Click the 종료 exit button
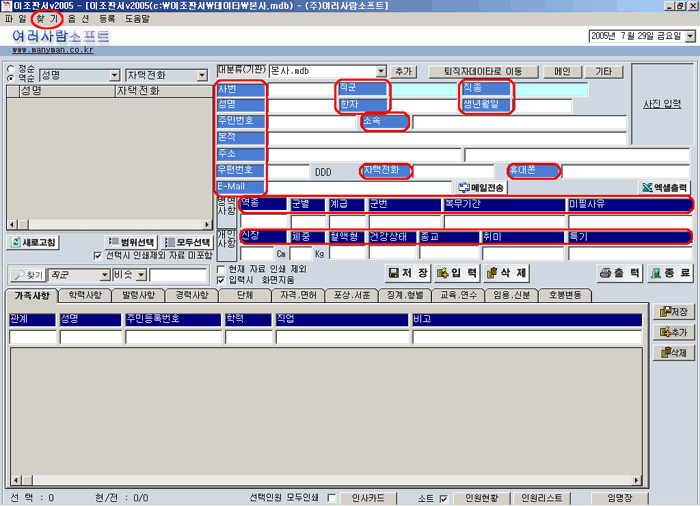700x506 pixels. [670, 273]
